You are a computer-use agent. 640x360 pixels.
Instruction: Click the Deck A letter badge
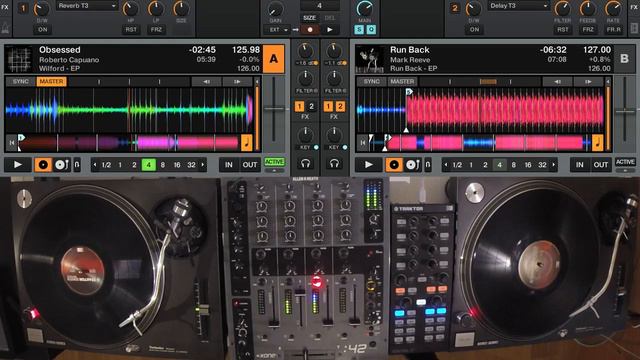[273, 59]
